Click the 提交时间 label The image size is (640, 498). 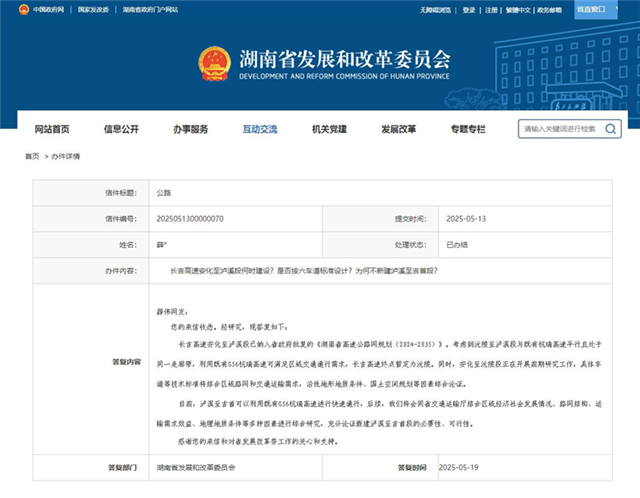coord(411,219)
